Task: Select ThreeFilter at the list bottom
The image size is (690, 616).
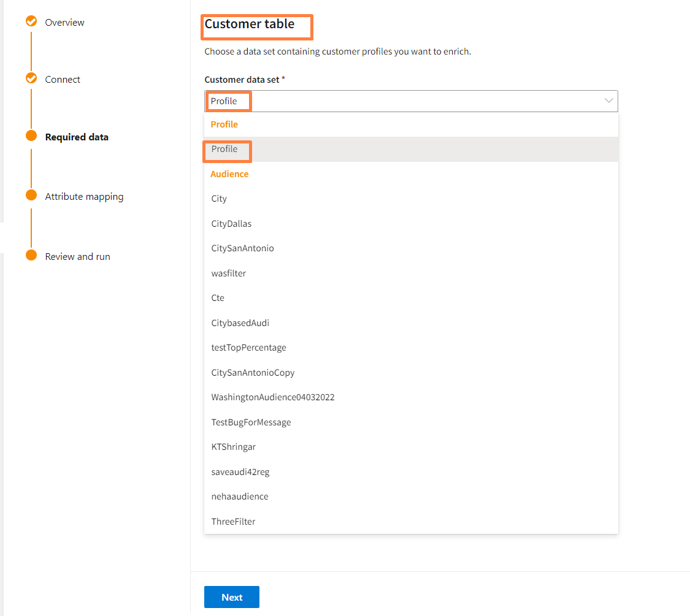Action: 233,522
